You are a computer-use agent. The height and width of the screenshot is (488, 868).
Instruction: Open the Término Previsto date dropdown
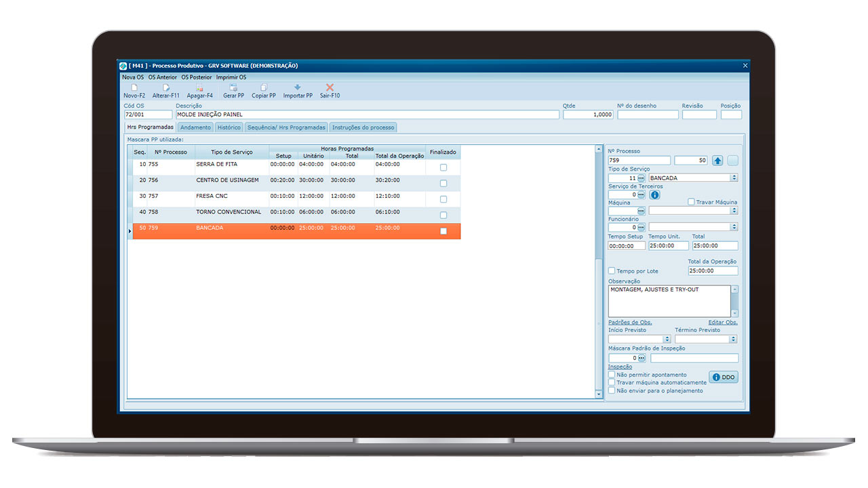click(734, 339)
